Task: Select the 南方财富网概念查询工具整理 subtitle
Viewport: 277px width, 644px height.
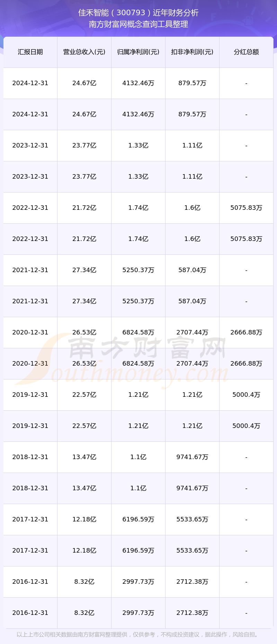Action: click(138, 24)
